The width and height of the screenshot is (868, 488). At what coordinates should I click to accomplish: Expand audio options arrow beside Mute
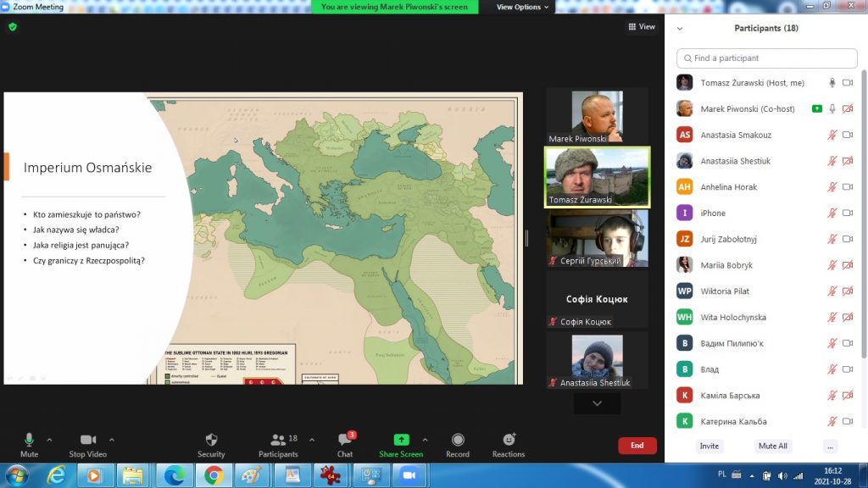pyautogui.click(x=49, y=440)
